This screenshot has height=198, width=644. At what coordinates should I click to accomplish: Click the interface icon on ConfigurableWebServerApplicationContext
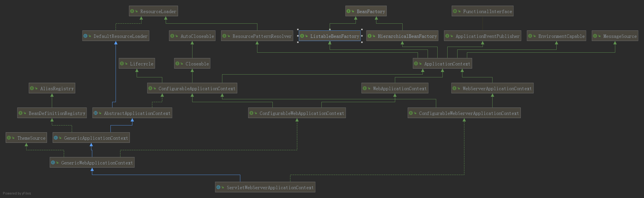click(x=411, y=113)
